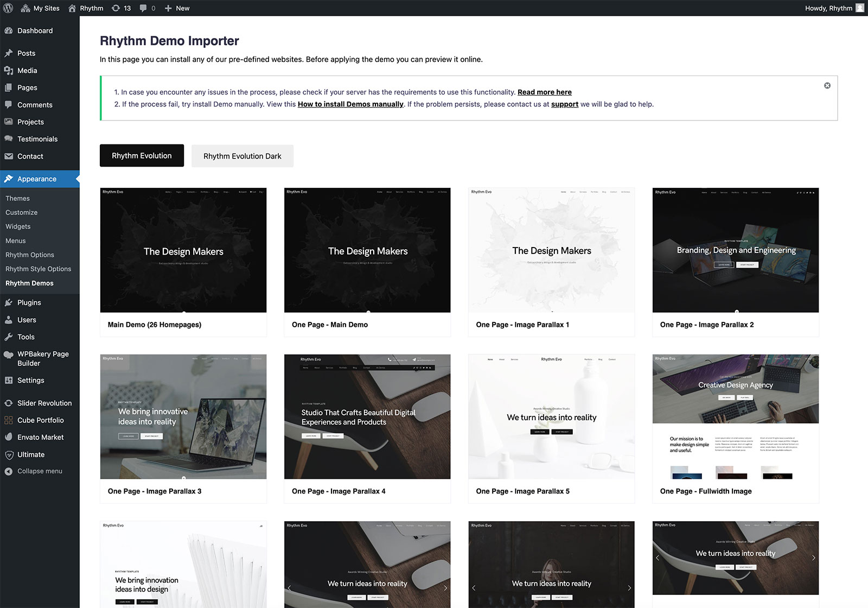Click the WordPress logo icon
This screenshot has width=868, height=608.
click(x=8, y=8)
